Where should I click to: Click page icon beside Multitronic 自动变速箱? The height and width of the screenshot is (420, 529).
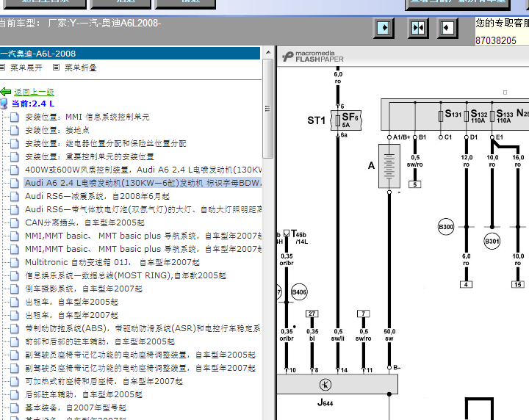point(14,262)
